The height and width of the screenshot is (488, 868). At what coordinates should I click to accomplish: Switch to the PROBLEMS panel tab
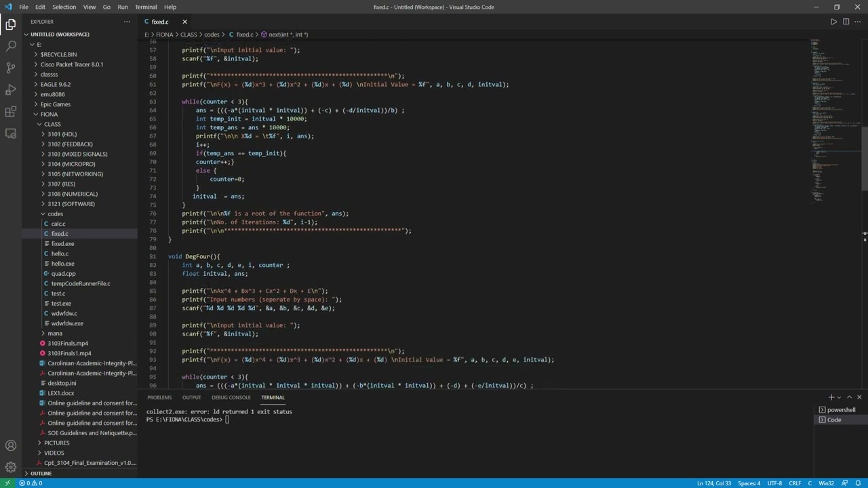pyautogui.click(x=159, y=397)
